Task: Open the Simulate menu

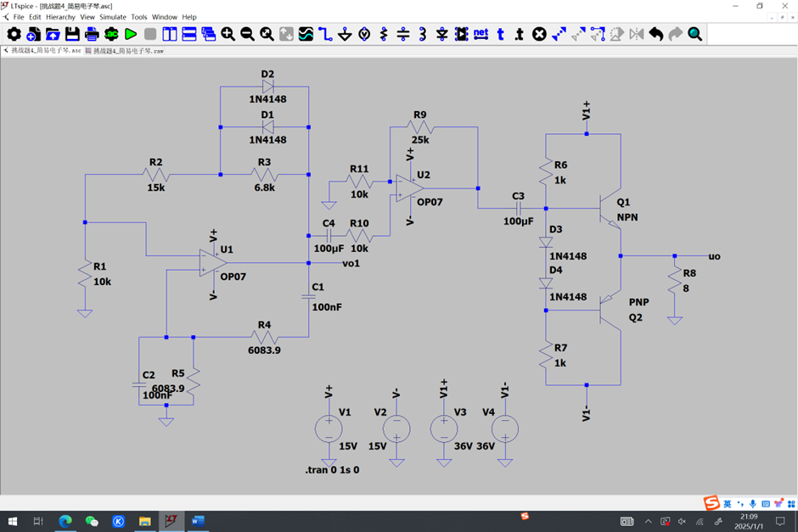Action: tap(113, 17)
